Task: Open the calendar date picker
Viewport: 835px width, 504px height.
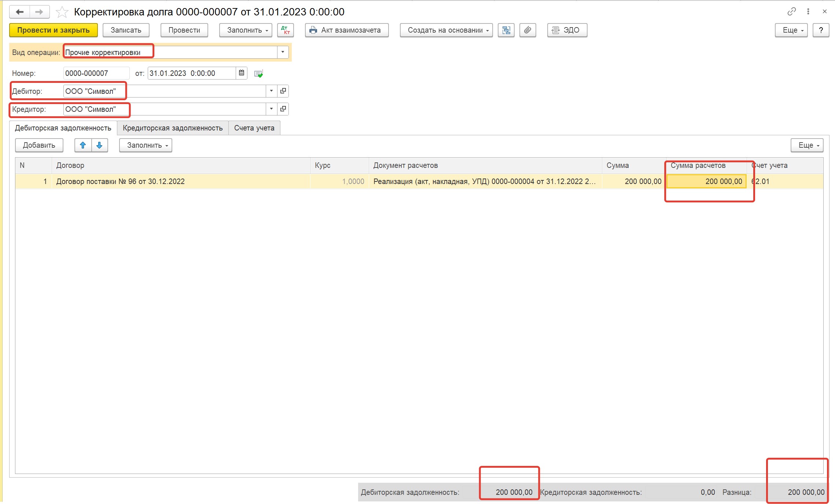Action: pyautogui.click(x=242, y=73)
